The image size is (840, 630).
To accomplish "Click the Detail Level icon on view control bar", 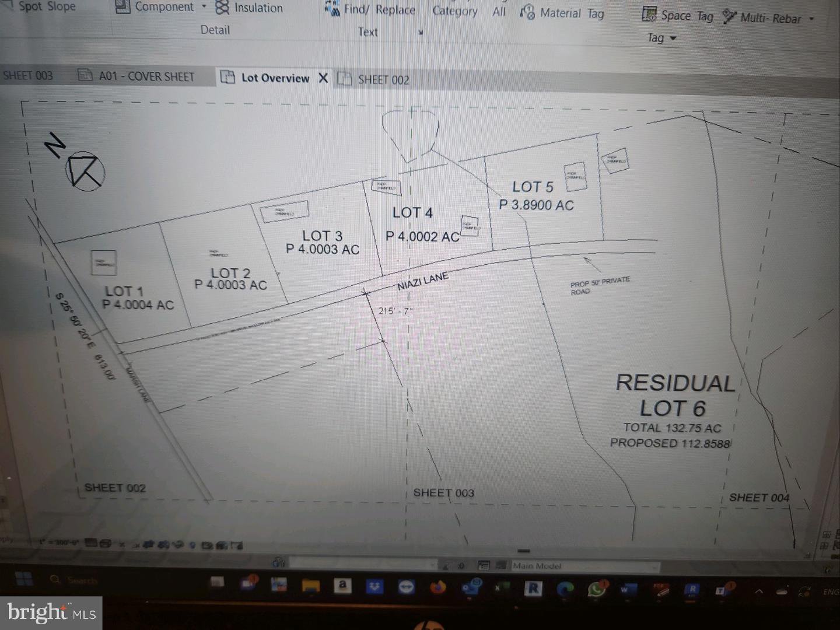I will coord(90,542).
